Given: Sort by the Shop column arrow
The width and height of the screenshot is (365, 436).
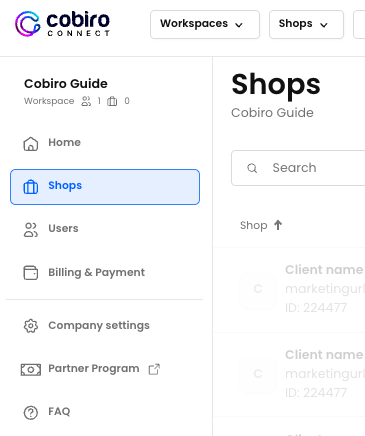Looking at the screenshot, I should point(278,225).
